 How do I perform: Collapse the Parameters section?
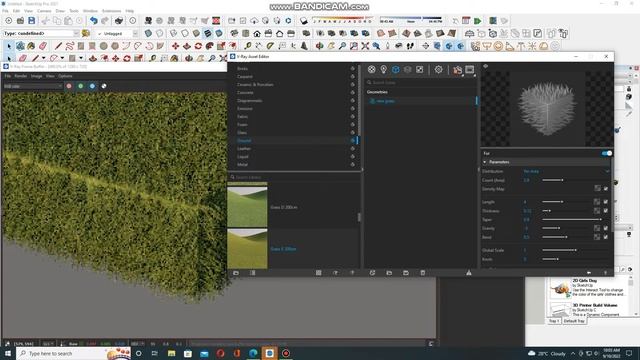484,162
